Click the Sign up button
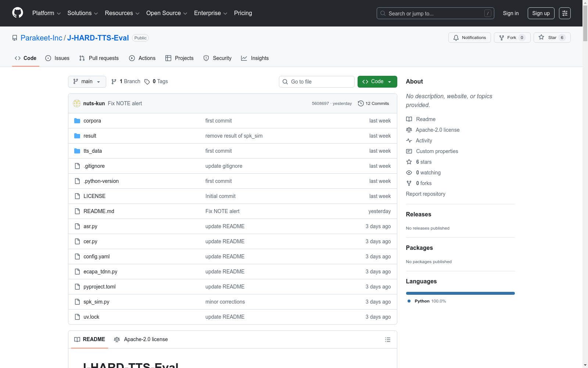Viewport: 588px width, 368px height. tap(541, 13)
